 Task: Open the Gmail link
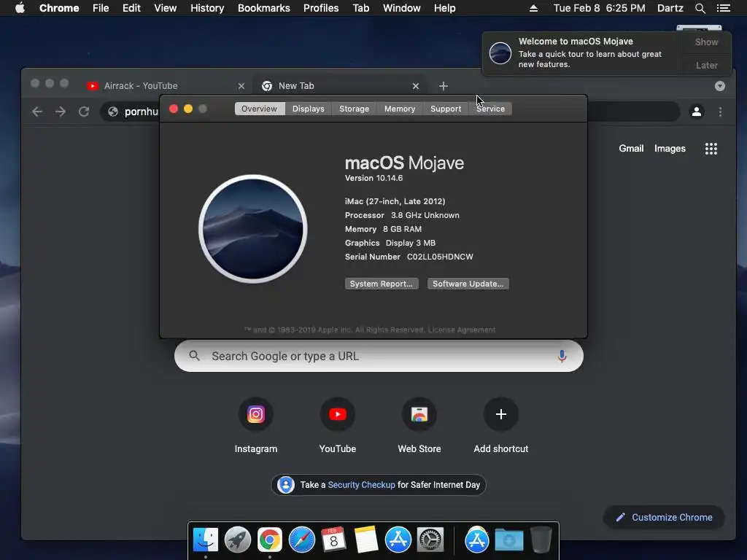pyautogui.click(x=631, y=149)
